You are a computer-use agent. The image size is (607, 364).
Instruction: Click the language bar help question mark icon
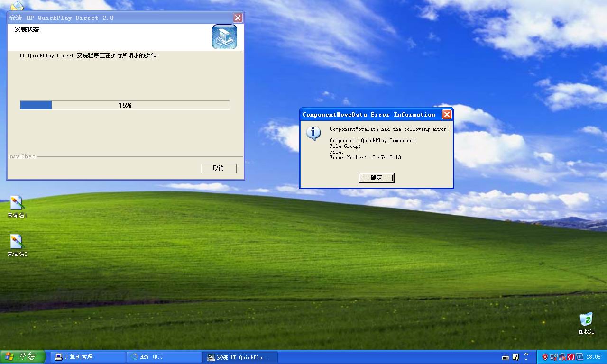(x=516, y=357)
